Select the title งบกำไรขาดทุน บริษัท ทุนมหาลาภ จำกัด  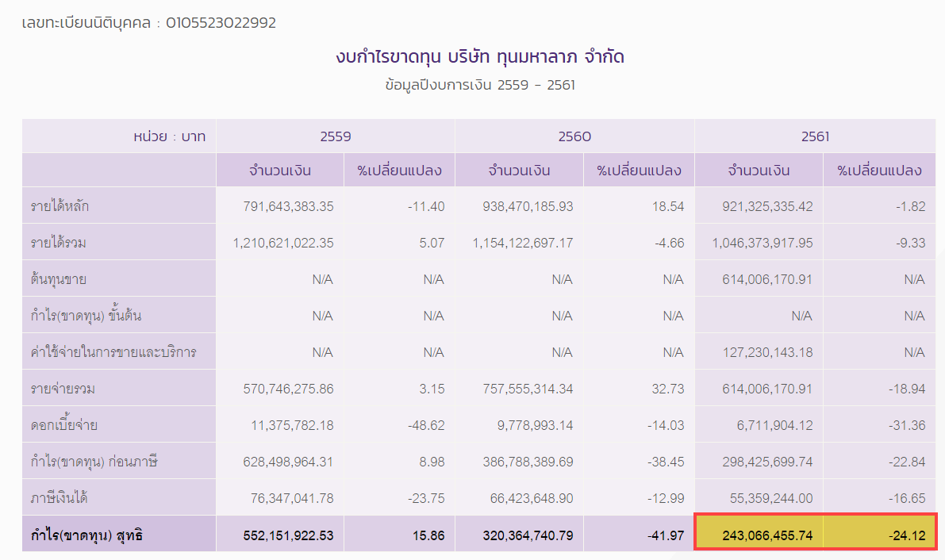[x=480, y=57]
